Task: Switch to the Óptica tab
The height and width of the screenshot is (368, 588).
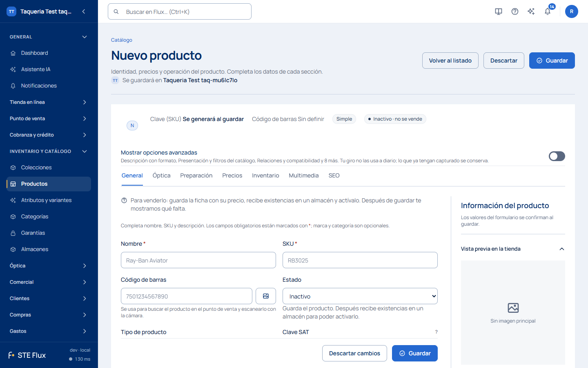Action: pyautogui.click(x=162, y=175)
